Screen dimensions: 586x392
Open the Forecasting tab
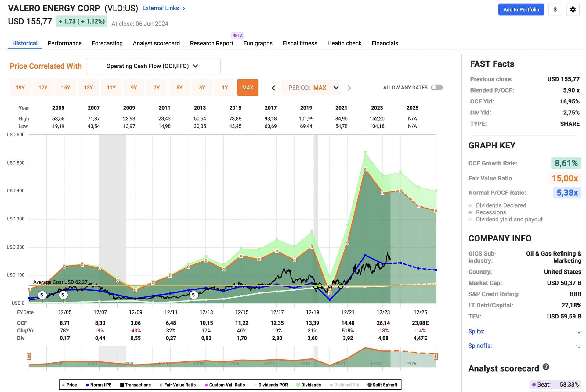(107, 43)
